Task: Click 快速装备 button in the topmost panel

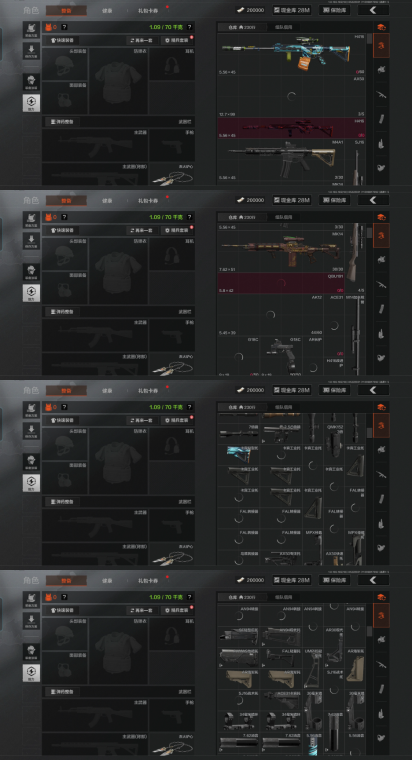Action: [62, 40]
